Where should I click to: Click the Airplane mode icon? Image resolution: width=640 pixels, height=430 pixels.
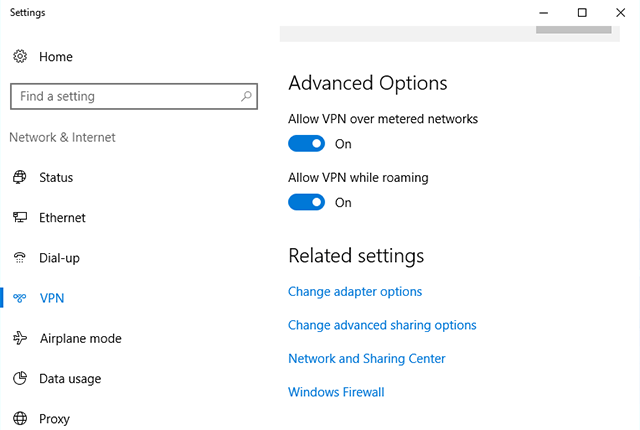[20, 339]
